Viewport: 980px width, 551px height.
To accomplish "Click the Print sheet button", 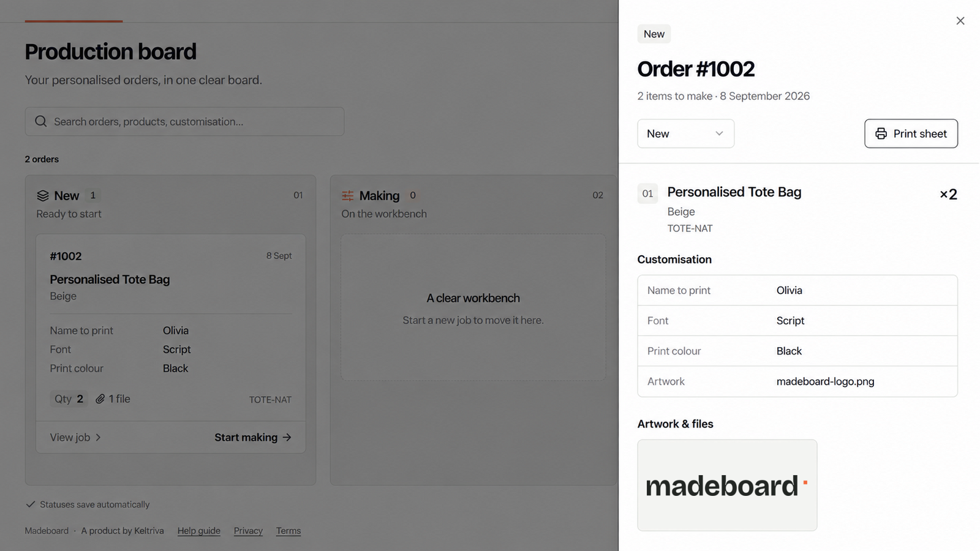I will [911, 133].
